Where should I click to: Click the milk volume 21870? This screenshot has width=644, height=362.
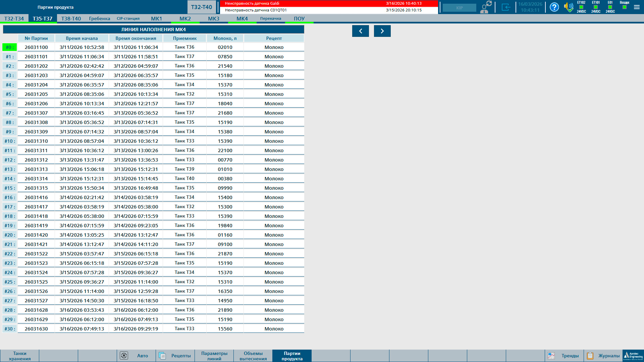[225, 254]
